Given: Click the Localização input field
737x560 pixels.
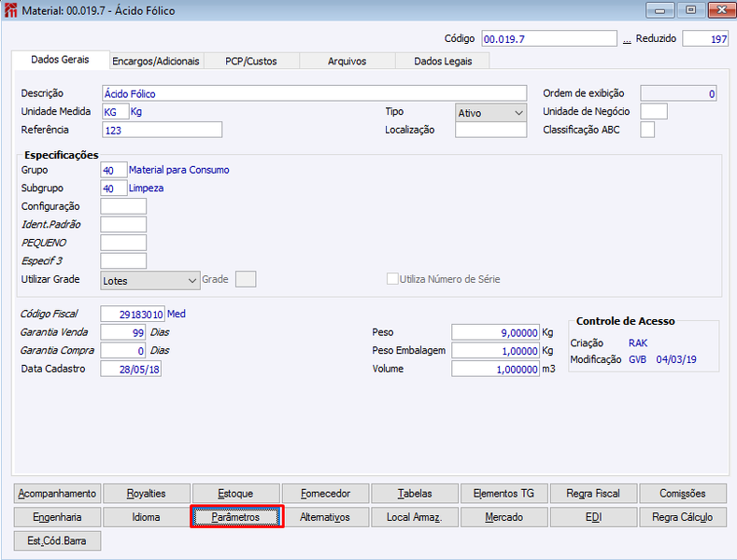Looking at the screenshot, I should pos(490,130).
